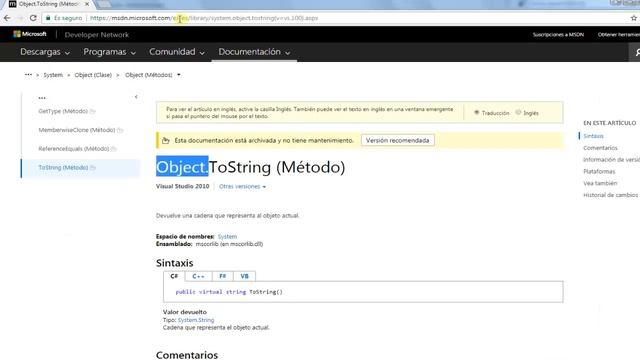Select ToString (Método) in sidebar
This screenshot has width=640, height=360.
[63, 167]
